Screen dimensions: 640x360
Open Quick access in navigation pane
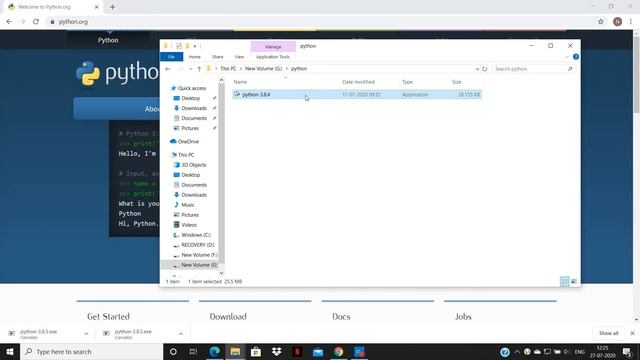click(x=191, y=88)
